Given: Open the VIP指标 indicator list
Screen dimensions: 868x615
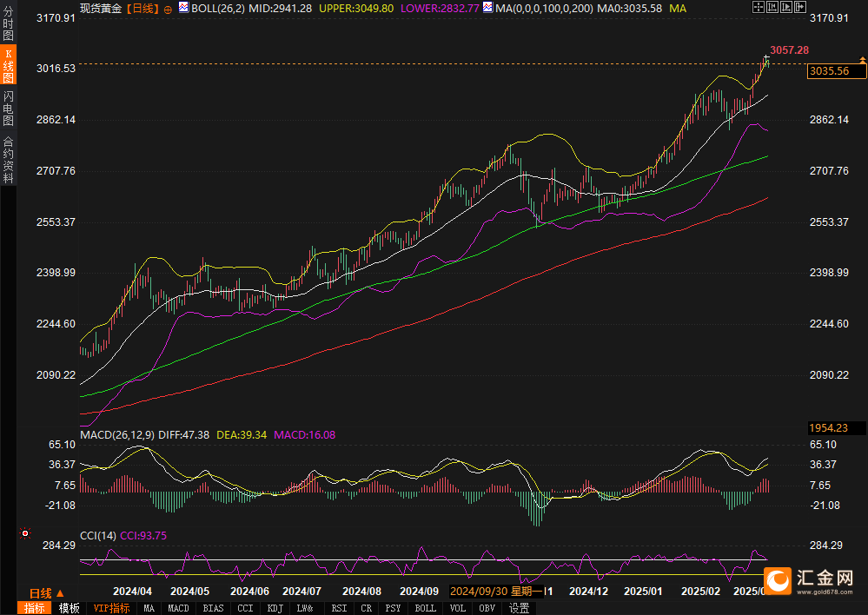Looking at the screenshot, I should point(111,608).
